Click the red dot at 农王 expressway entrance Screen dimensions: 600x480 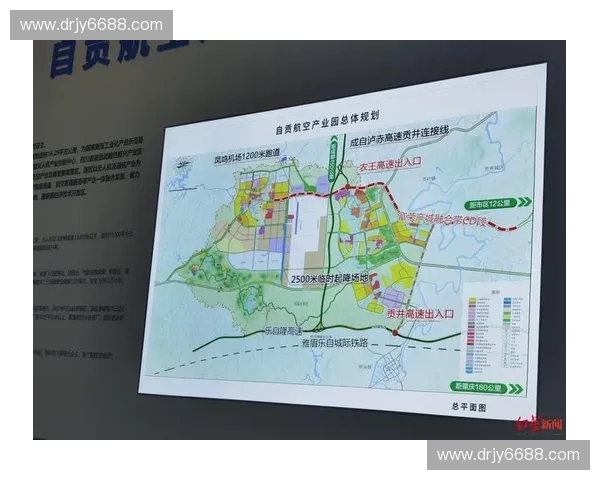click(347, 187)
